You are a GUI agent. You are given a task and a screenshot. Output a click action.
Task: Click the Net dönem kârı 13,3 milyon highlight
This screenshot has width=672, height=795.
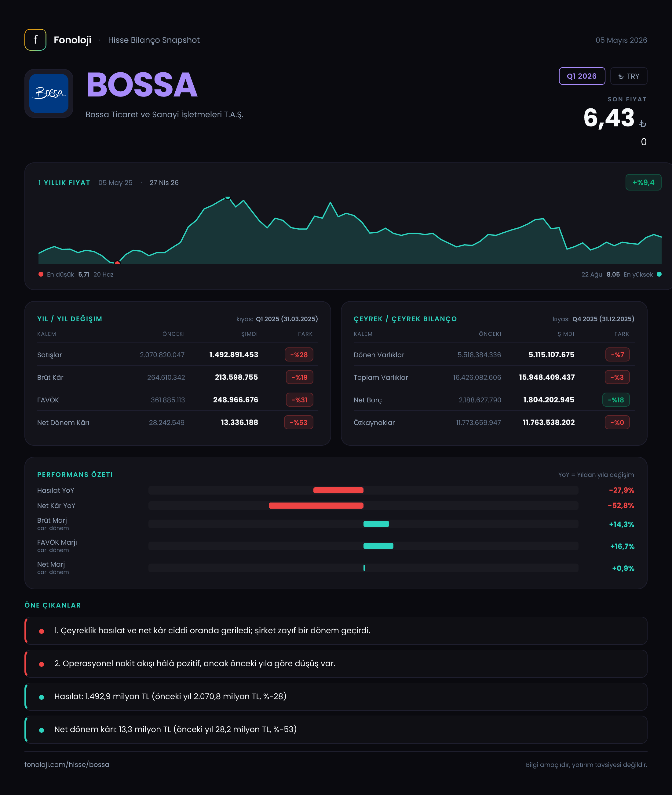[x=336, y=729]
